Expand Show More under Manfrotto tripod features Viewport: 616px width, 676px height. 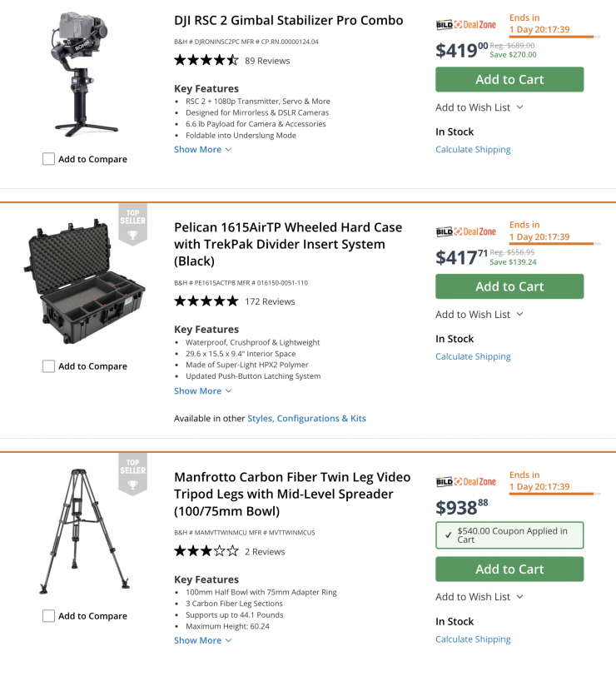pos(202,640)
